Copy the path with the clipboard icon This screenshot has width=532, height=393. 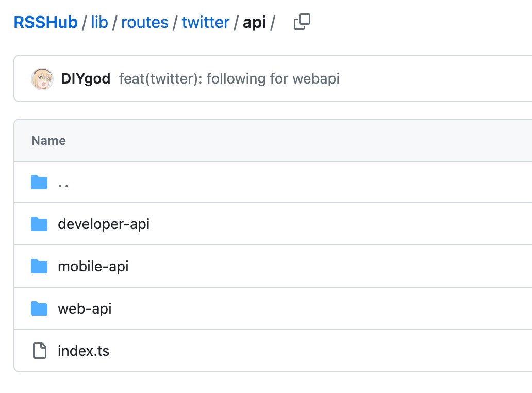[302, 22]
